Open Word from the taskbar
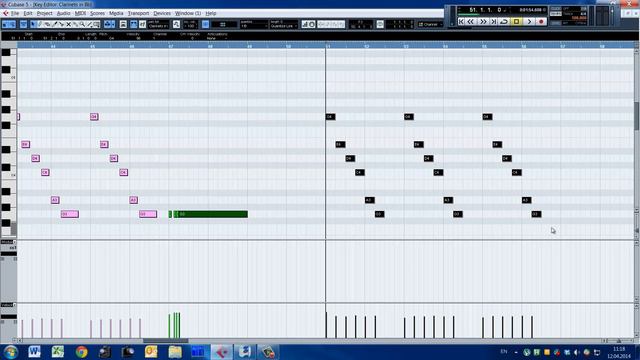 click(34, 352)
